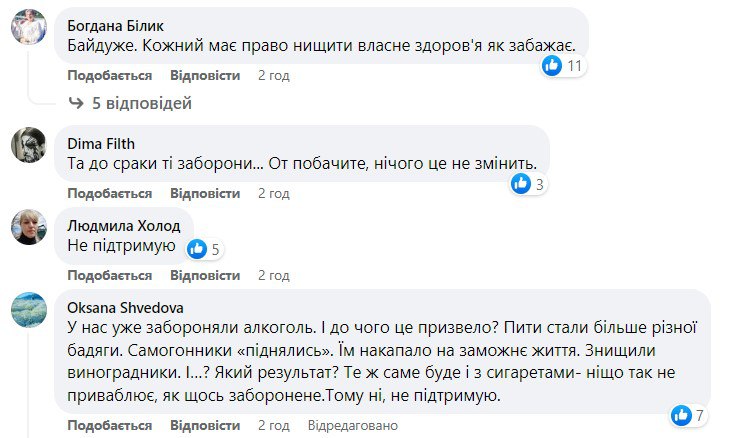Click like reaction icon on Oksana Shvedova's comment
This screenshot has height=438, width=736.
click(682, 414)
